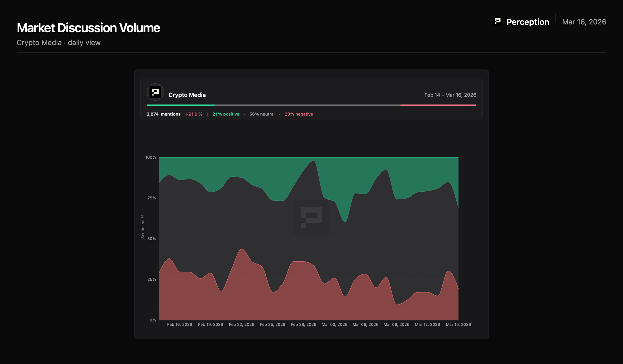Click the Mar 16, 2026 header date
The height and width of the screenshot is (364, 623).
point(584,22)
